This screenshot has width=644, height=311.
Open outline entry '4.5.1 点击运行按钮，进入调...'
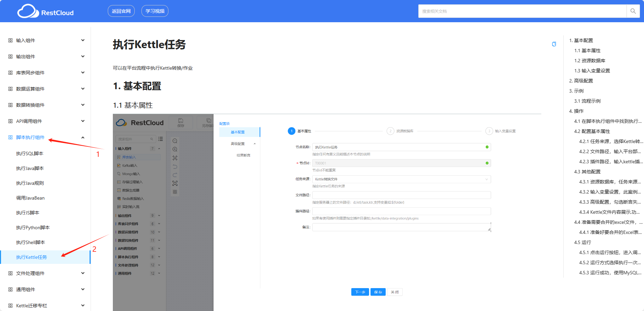(610, 252)
